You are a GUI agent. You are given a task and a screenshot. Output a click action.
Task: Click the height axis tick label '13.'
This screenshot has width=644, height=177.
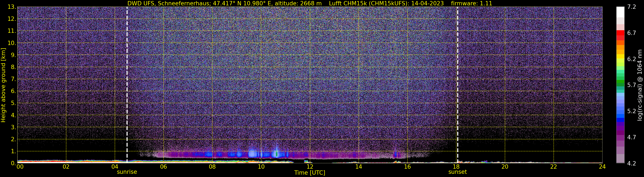[12, 7]
